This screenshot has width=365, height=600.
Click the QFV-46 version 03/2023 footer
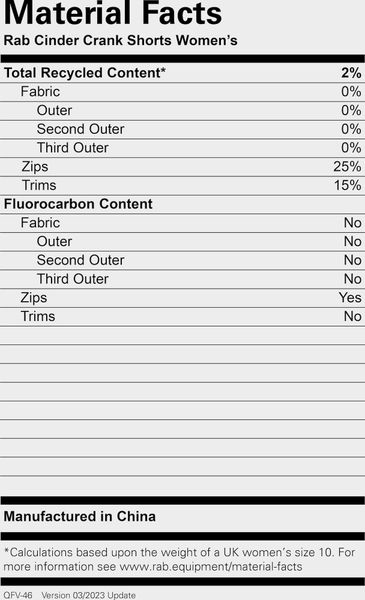tap(70, 595)
